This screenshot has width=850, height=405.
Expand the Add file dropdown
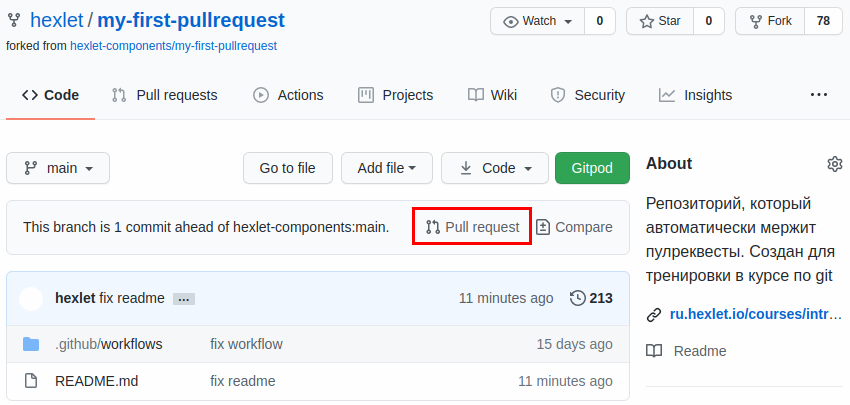[x=386, y=168]
